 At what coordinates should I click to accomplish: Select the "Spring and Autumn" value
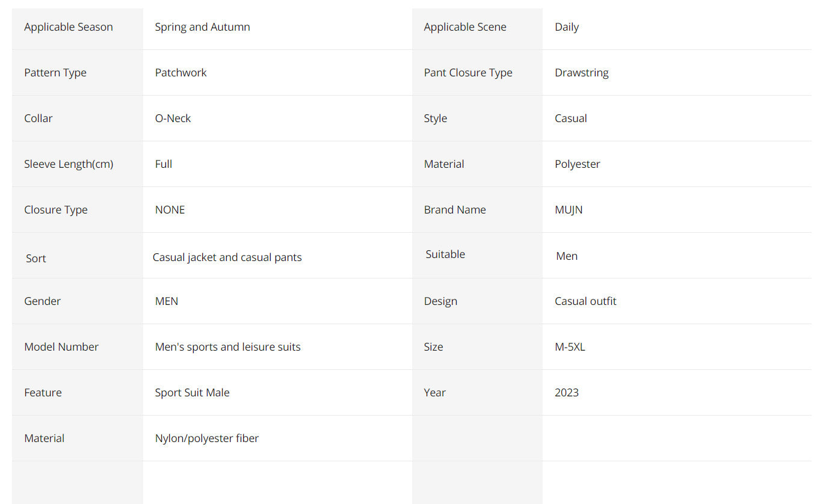click(202, 27)
